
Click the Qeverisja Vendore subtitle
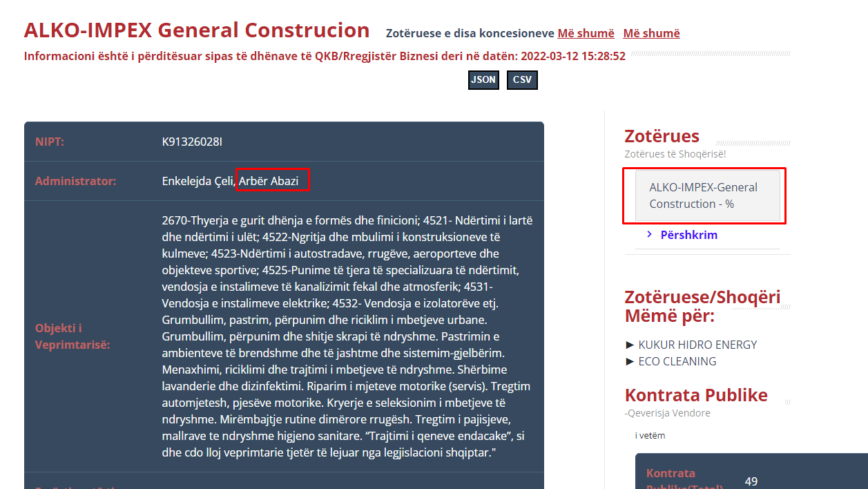[667, 413]
